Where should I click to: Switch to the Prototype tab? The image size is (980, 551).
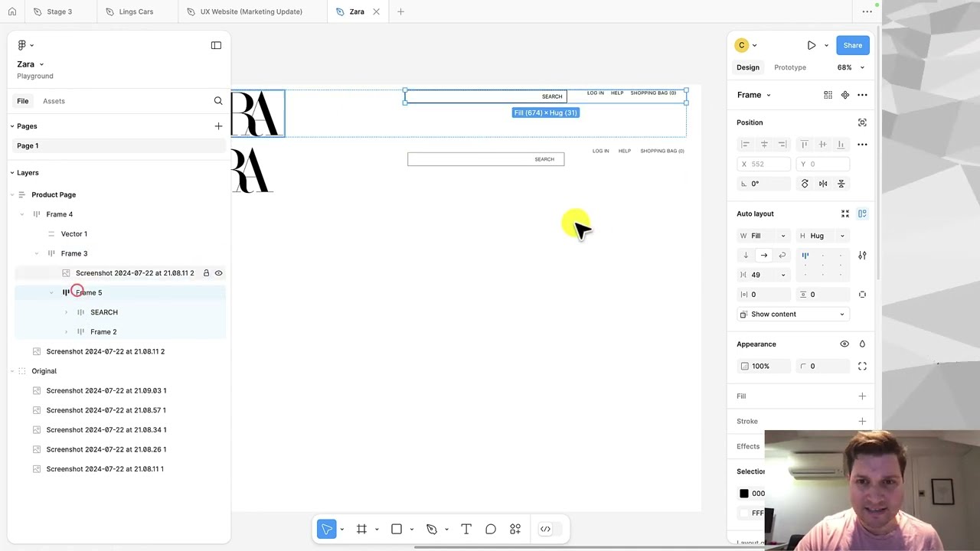click(x=790, y=67)
